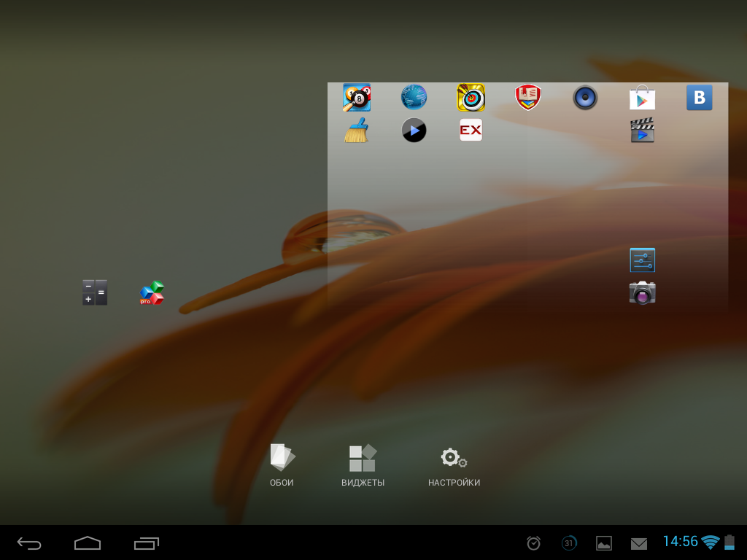Viewport: 747px width, 560px height.
Task: Open the broom cleaner app
Action: tap(357, 131)
